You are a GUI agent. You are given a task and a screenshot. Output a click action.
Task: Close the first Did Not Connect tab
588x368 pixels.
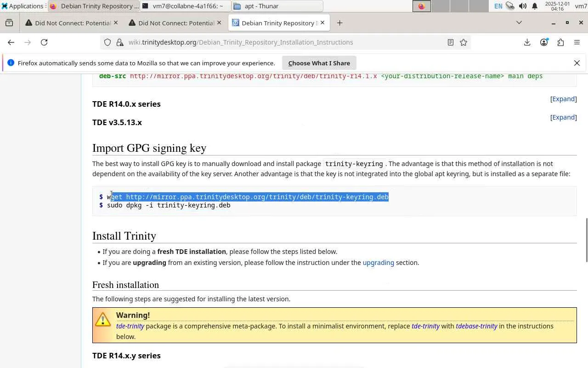pos(116,23)
